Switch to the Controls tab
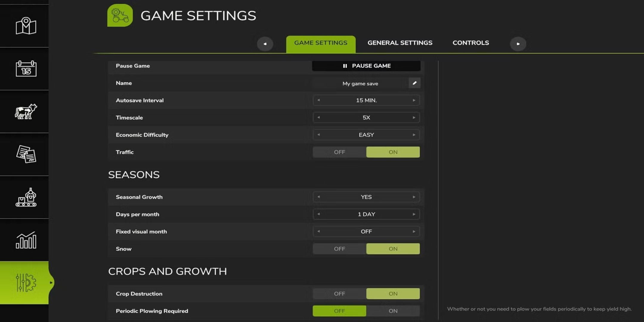The width and height of the screenshot is (644, 322). (471, 43)
